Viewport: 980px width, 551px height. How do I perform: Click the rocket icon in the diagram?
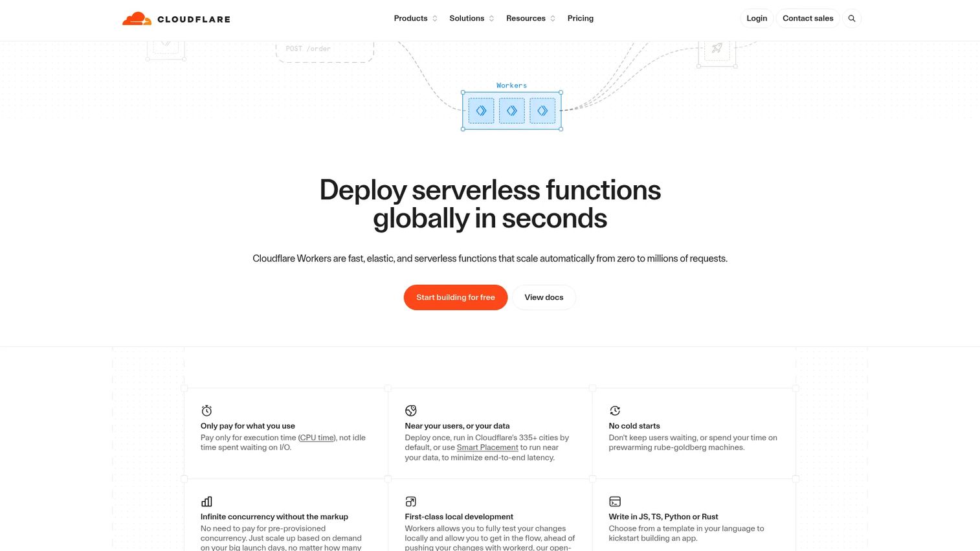pos(717,49)
